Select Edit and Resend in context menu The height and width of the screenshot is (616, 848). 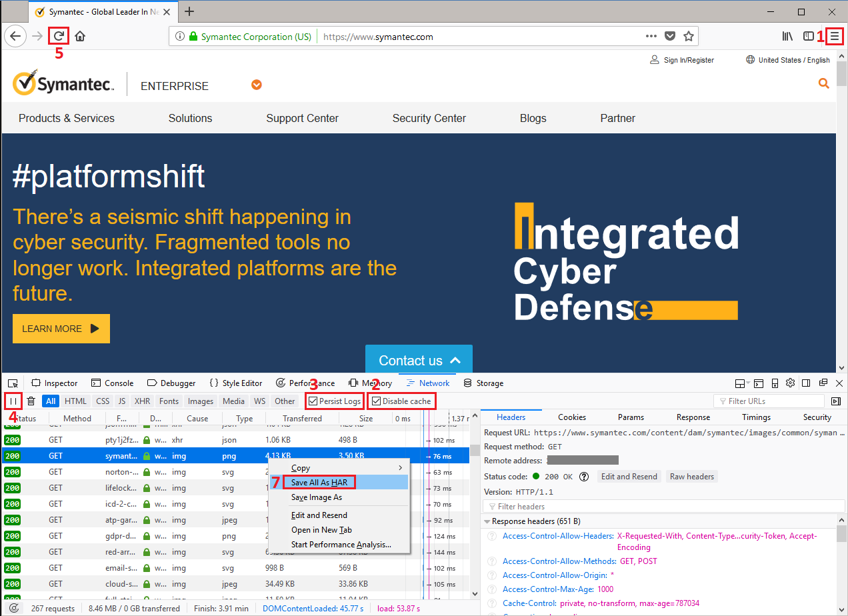click(x=339, y=515)
